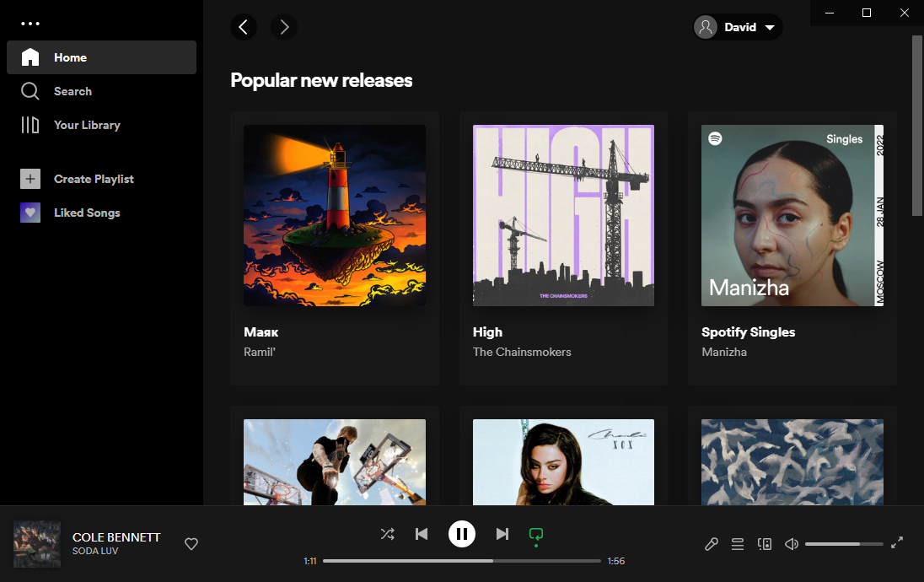The image size is (924, 582).
Task: Skip to previous track
Action: click(422, 534)
